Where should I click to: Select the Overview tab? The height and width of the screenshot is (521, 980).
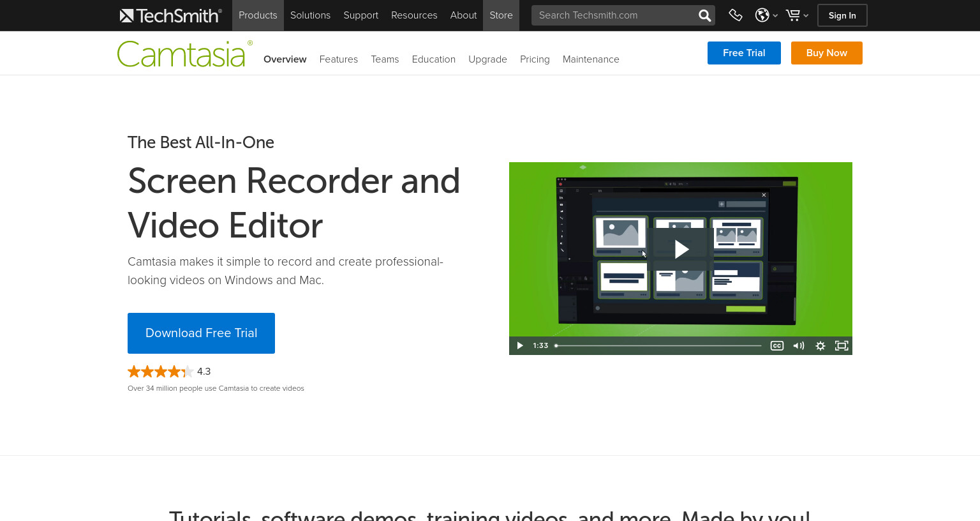(x=285, y=59)
